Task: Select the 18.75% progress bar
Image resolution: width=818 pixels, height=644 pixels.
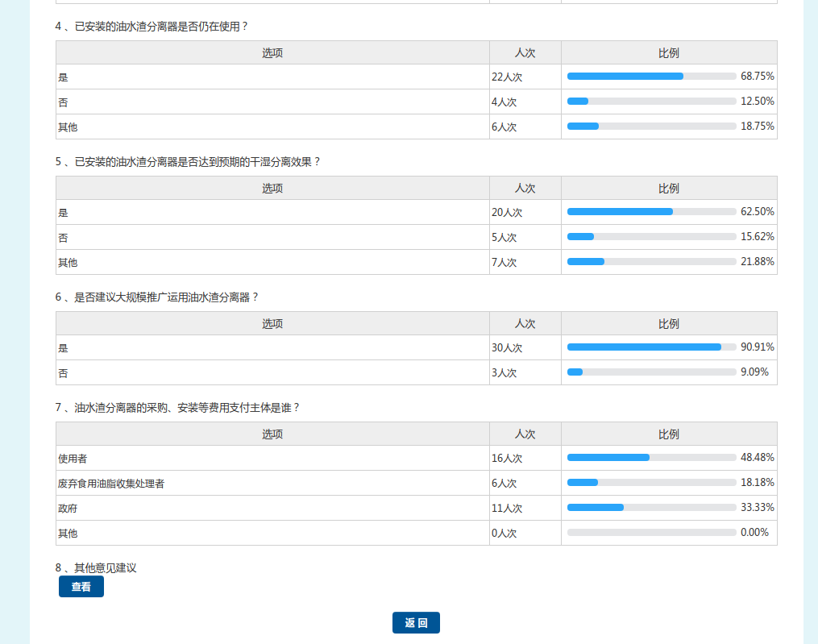Action: pyautogui.click(x=651, y=127)
